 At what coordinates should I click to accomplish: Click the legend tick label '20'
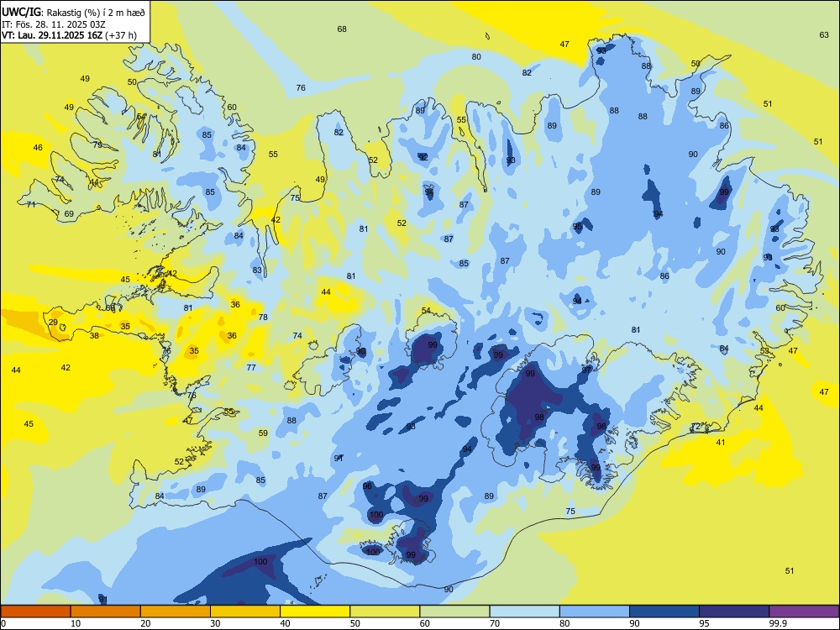pyautogui.click(x=145, y=623)
